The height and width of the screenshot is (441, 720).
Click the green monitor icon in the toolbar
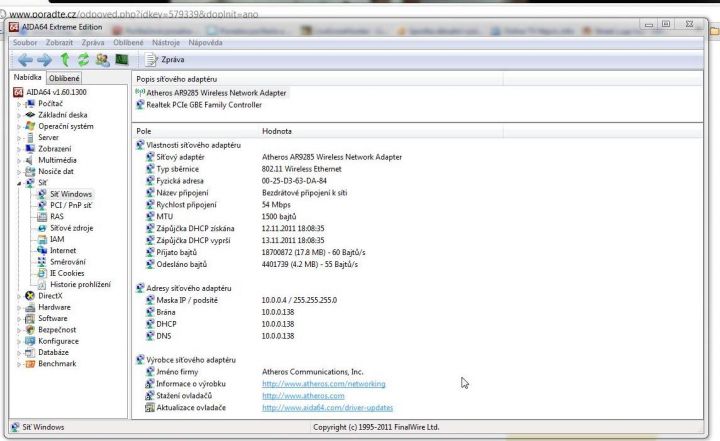[122, 59]
